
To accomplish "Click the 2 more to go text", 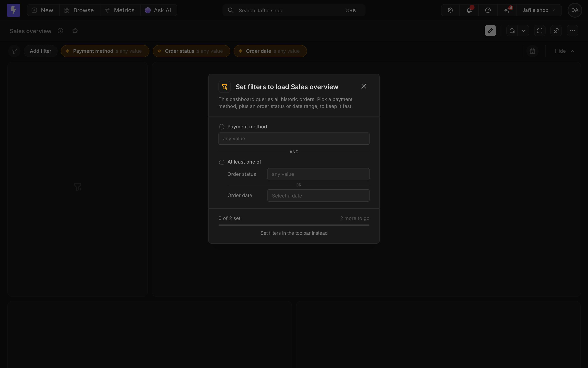I will pos(355,218).
